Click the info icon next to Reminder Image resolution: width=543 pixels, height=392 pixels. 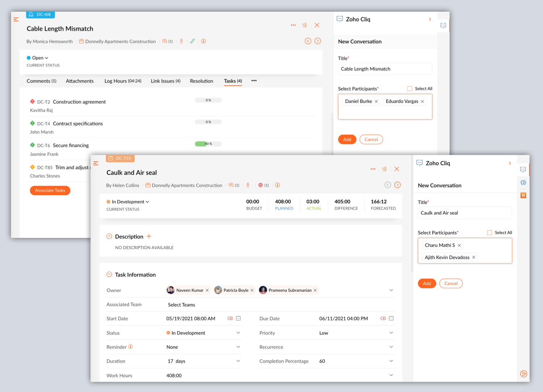[131, 347]
